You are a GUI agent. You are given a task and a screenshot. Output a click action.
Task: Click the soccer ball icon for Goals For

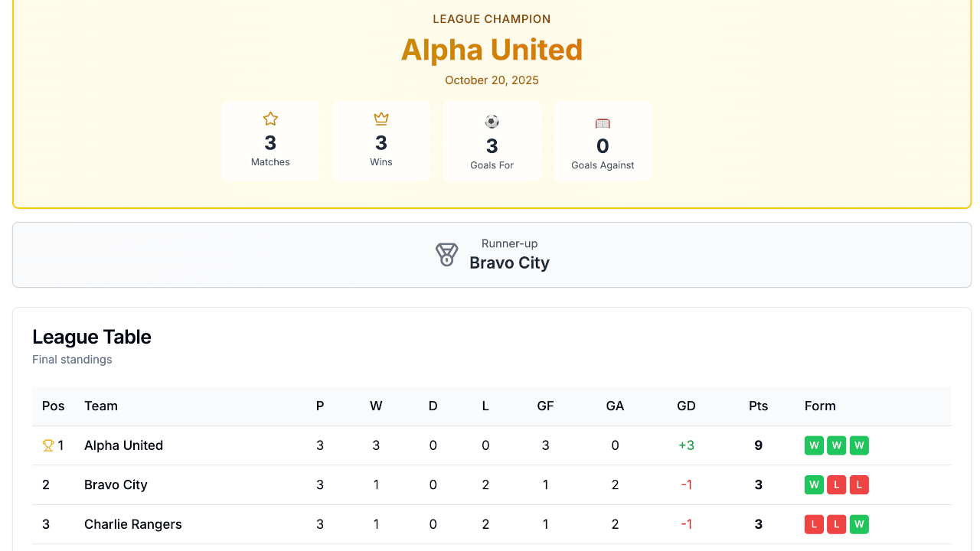coord(491,121)
